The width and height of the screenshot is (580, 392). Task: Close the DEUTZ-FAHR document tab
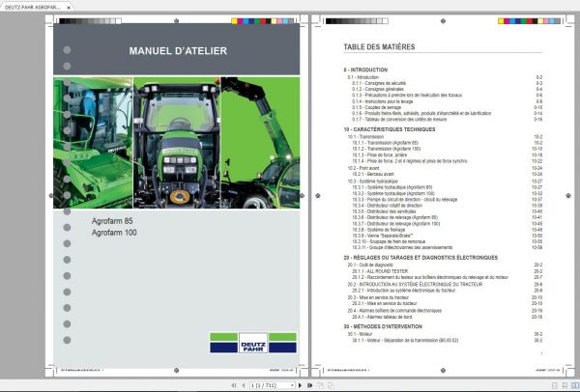click(x=69, y=8)
